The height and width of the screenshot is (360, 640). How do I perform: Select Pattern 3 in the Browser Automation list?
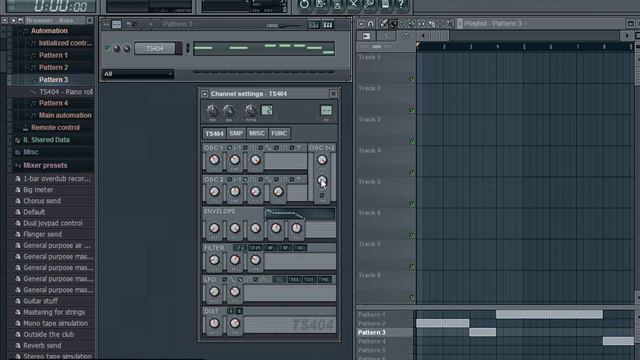pyautogui.click(x=53, y=80)
